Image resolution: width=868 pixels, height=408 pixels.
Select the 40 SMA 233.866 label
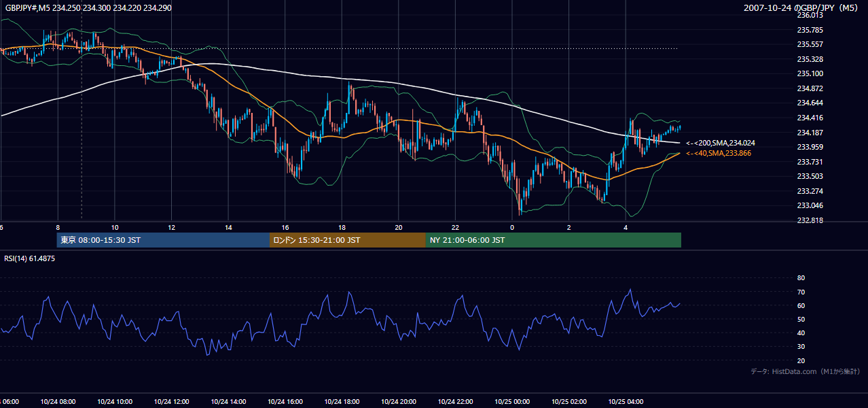click(719, 154)
